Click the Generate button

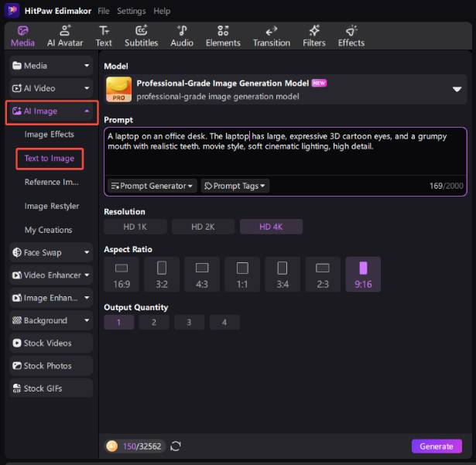point(437,446)
